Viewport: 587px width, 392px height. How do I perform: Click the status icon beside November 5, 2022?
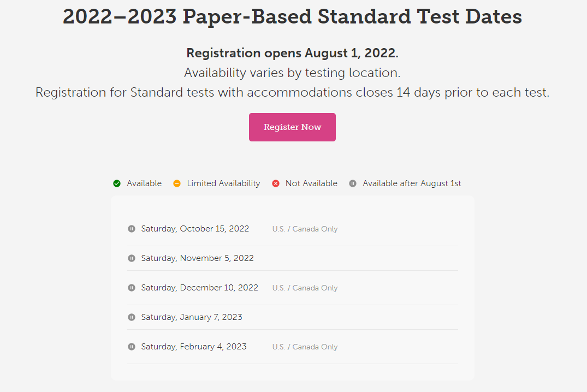(132, 258)
